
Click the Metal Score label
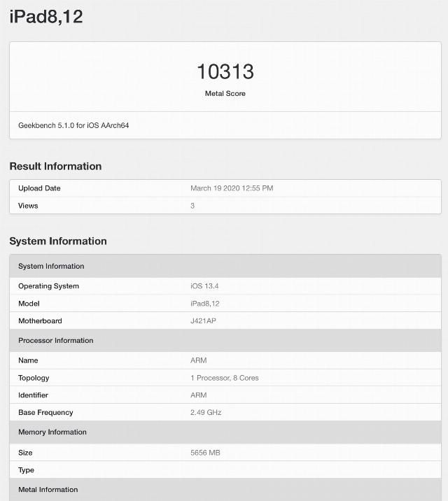pyautogui.click(x=225, y=94)
